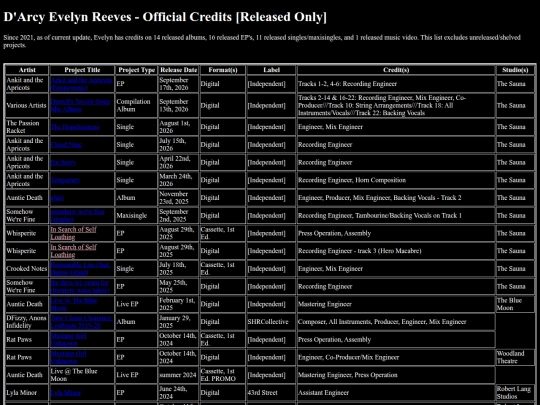The image size is (540, 405).
Task: Select the 'Assistant Engineer' credit cell
Action: tap(396, 393)
